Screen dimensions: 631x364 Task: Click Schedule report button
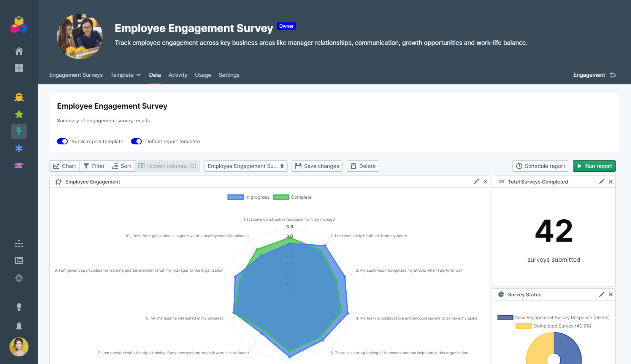[x=541, y=166]
